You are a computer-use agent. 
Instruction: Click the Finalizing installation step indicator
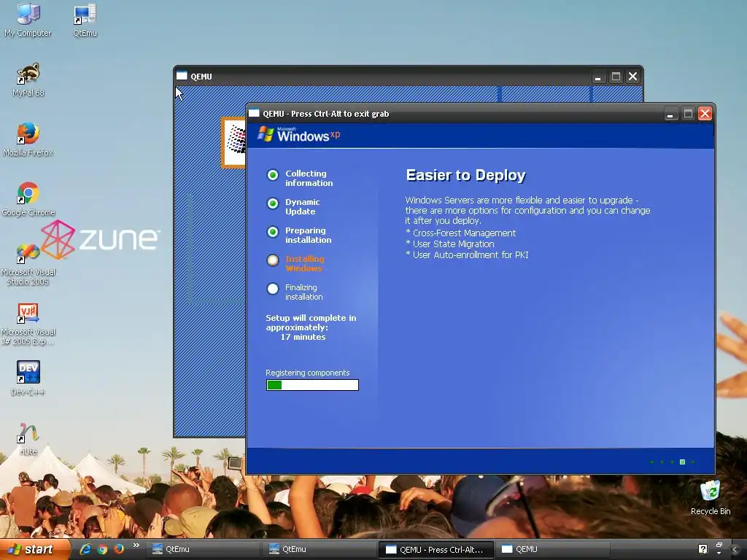pos(273,289)
